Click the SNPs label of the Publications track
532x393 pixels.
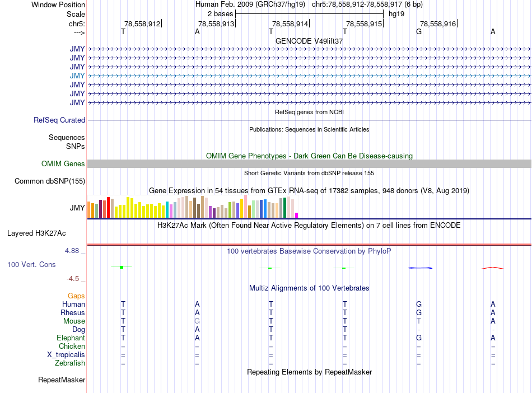click(x=76, y=146)
